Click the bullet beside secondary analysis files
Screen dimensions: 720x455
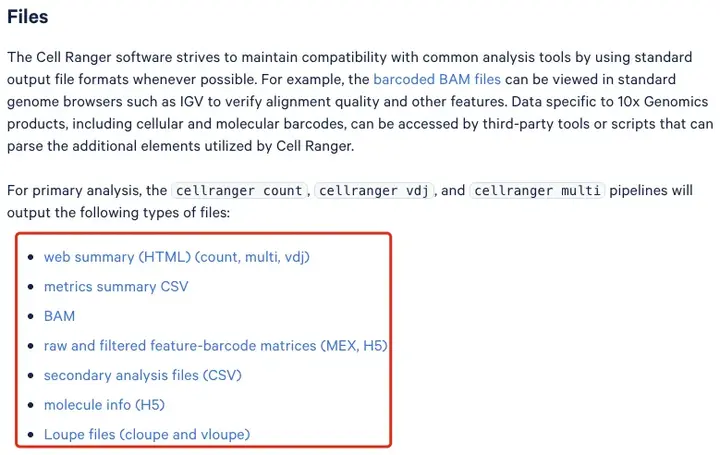(x=29, y=376)
